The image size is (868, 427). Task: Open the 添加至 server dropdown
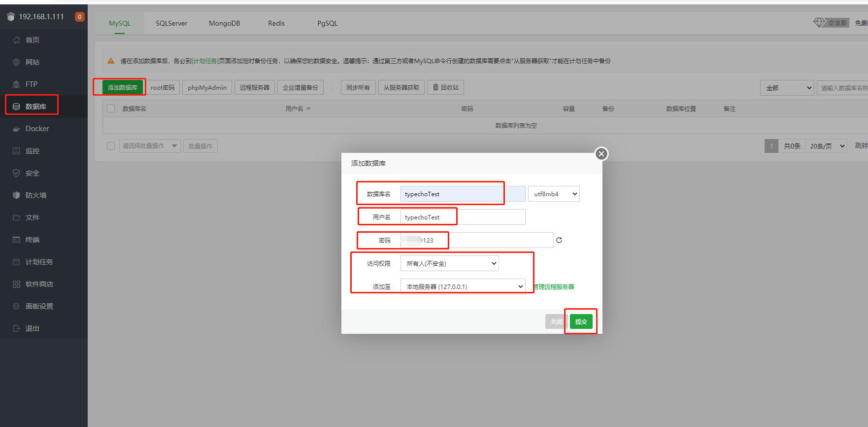(463, 286)
